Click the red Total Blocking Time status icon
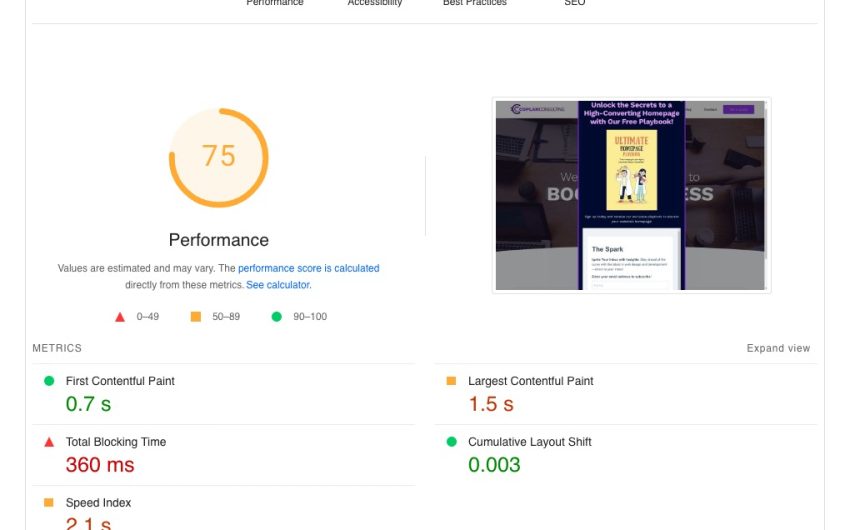 (49, 442)
